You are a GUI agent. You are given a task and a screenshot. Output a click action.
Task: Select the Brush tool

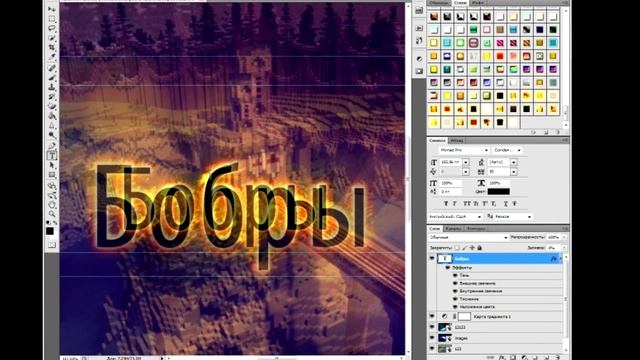(x=52, y=78)
